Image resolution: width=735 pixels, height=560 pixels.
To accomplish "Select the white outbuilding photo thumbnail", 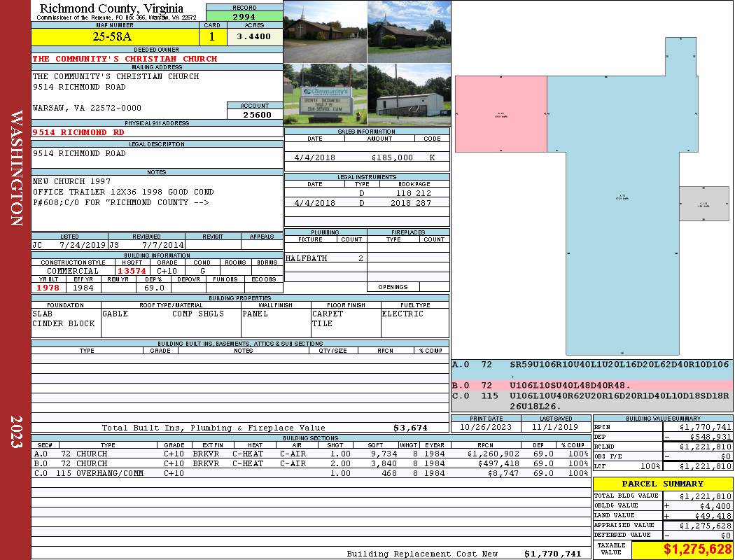I will tap(409, 94).
